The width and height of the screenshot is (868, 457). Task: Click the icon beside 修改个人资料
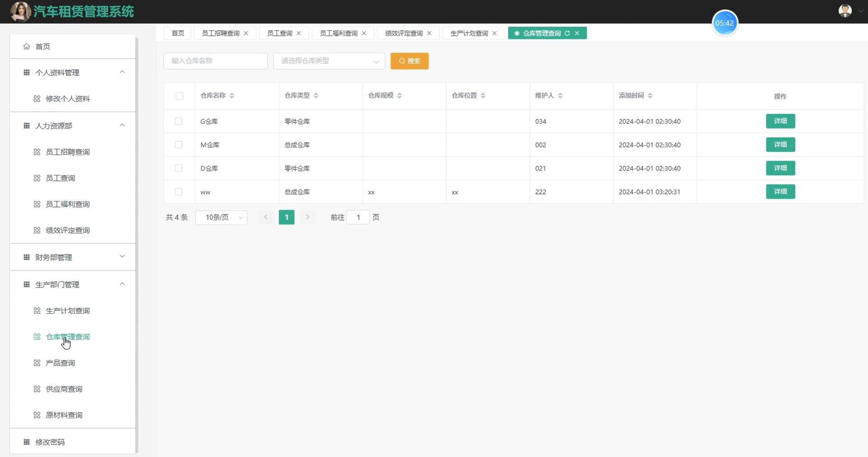coord(37,99)
